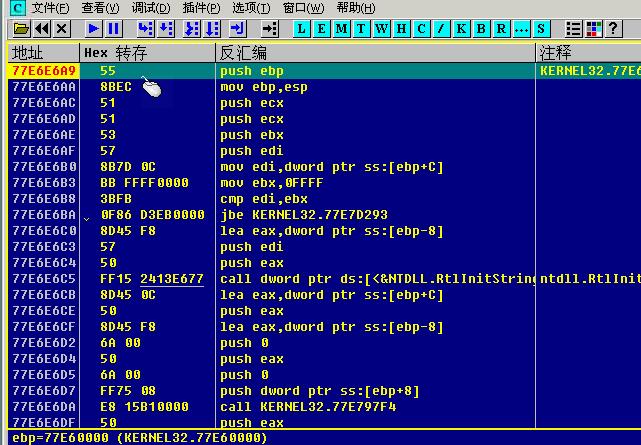This screenshot has width=641, height=445.
Task: Select the row at address 77E6E6AF
Action: (x=325, y=151)
